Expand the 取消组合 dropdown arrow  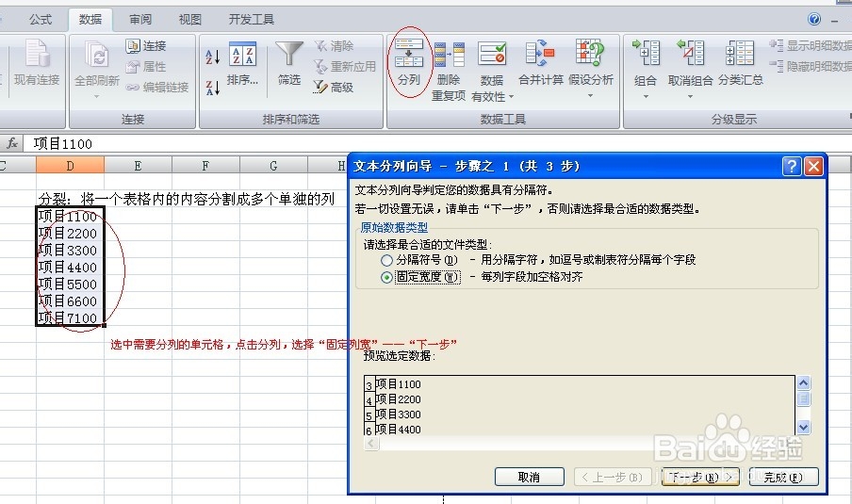(690, 97)
